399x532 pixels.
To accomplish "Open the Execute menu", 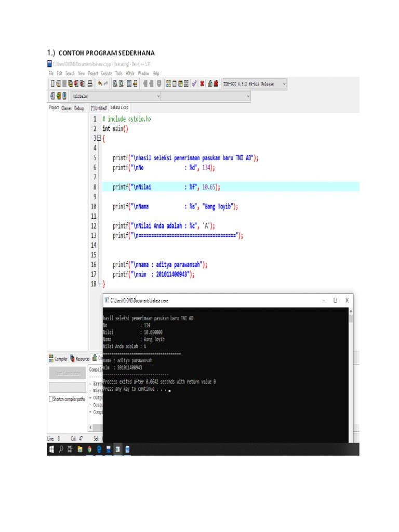I will 106,73.
